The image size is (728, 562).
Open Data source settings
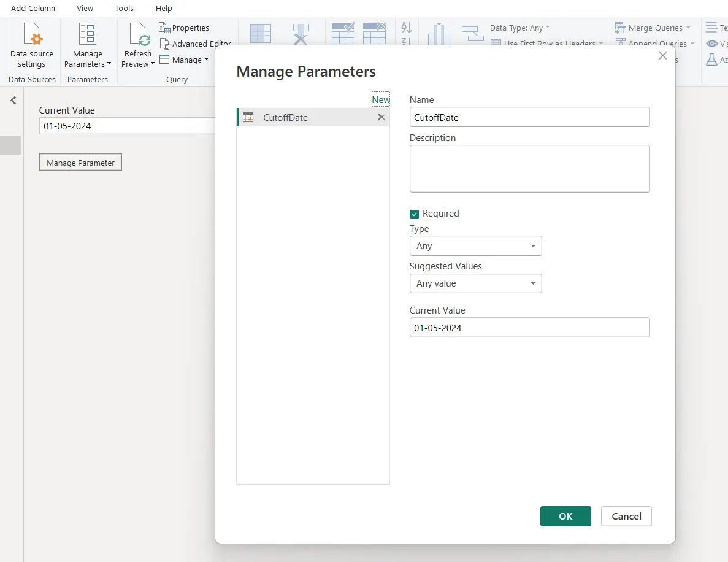point(31,46)
